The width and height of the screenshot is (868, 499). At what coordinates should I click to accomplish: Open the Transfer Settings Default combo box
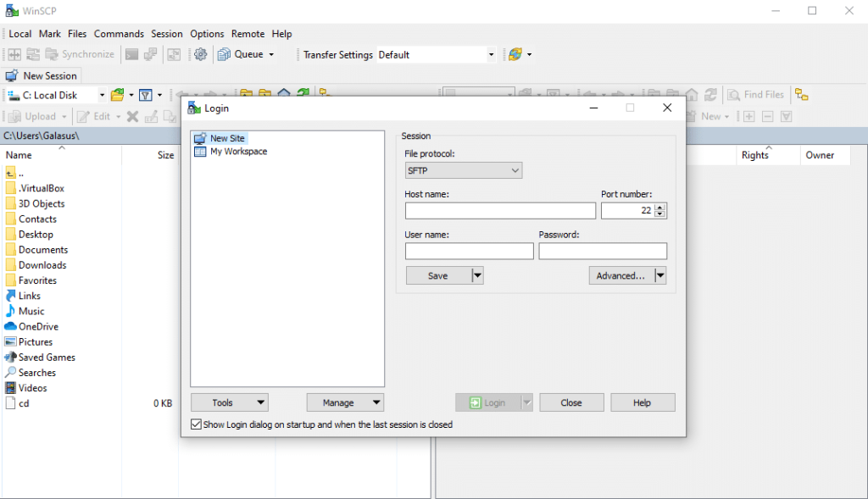(x=436, y=55)
